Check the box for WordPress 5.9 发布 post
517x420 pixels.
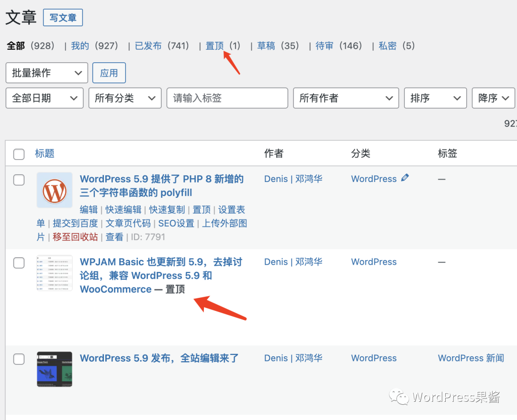(x=19, y=359)
